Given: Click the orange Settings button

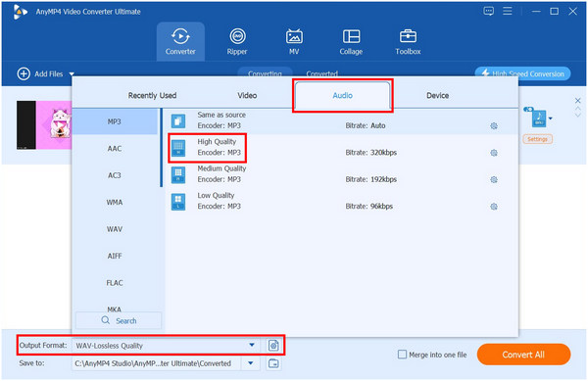Looking at the screenshot, I should (x=537, y=139).
